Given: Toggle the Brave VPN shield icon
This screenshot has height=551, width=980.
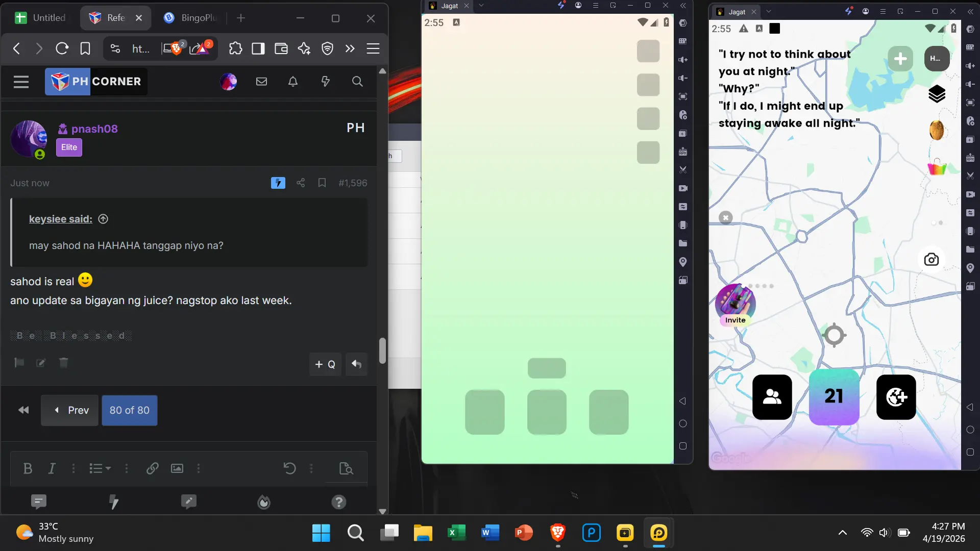Looking at the screenshot, I should click(x=327, y=48).
